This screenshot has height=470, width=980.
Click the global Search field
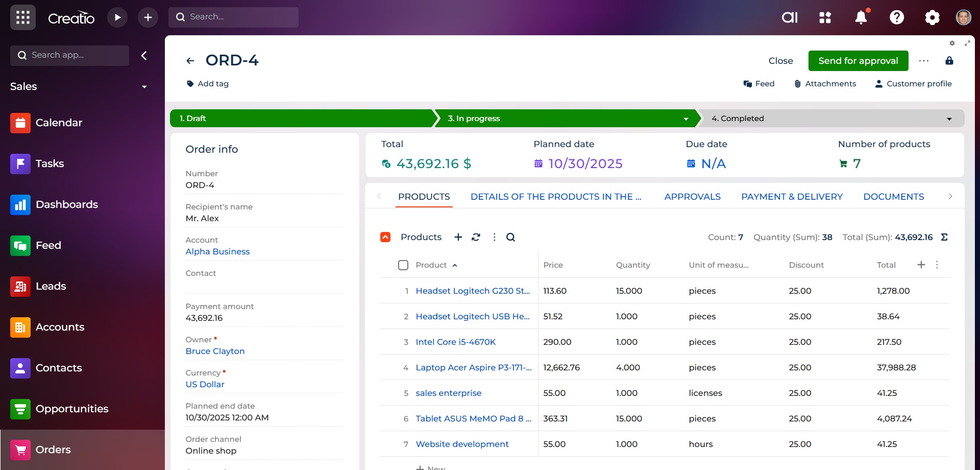tap(234, 17)
